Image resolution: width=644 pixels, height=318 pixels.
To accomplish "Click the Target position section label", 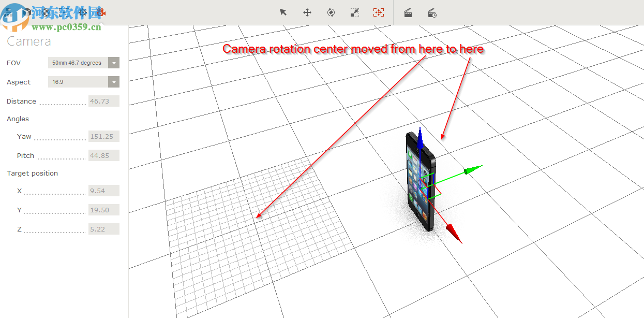I will (32, 173).
